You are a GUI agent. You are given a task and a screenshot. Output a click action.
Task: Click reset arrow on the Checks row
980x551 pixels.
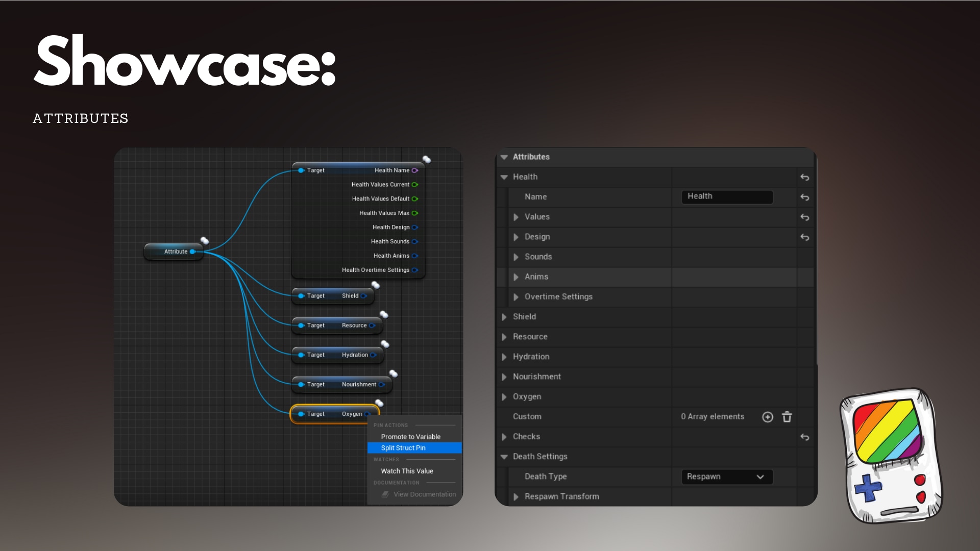(804, 437)
